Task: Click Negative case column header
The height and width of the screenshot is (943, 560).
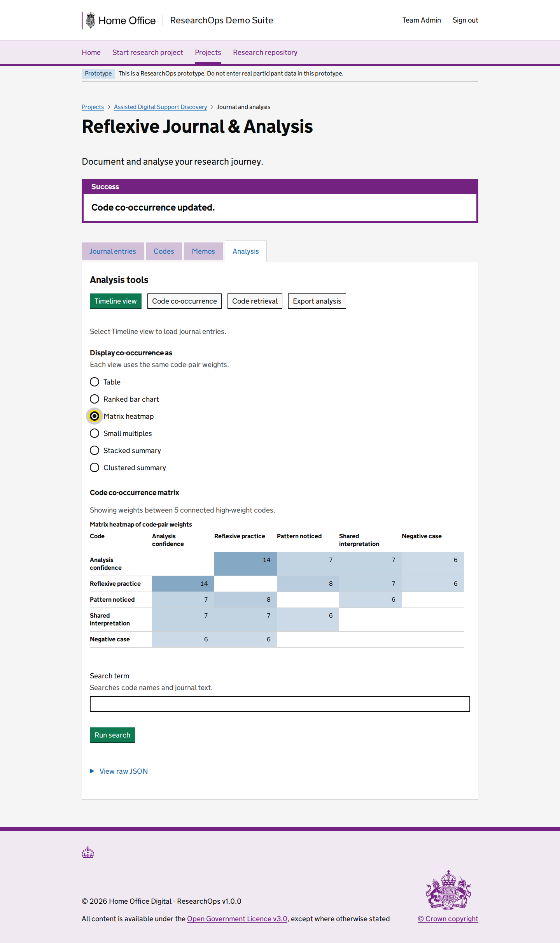Action: pyautogui.click(x=422, y=536)
